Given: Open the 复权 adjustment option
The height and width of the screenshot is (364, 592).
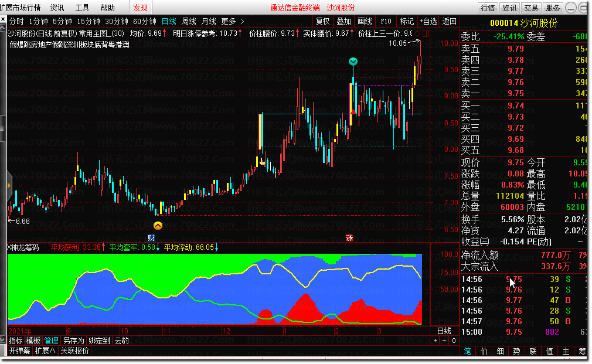Looking at the screenshot, I should pyautogui.click(x=323, y=22).
